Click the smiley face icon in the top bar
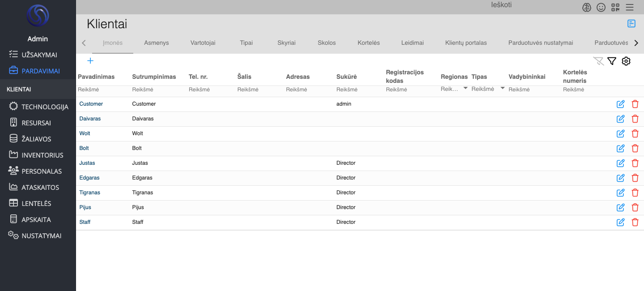The height and width of the screenshot is (291, 644). [x=601, y=7]
